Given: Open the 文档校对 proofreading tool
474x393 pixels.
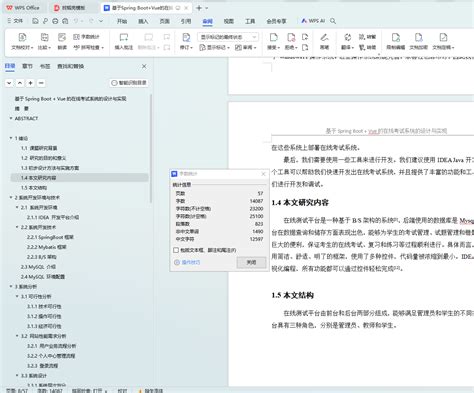Looking at the screenshot, I should (22, 42).
